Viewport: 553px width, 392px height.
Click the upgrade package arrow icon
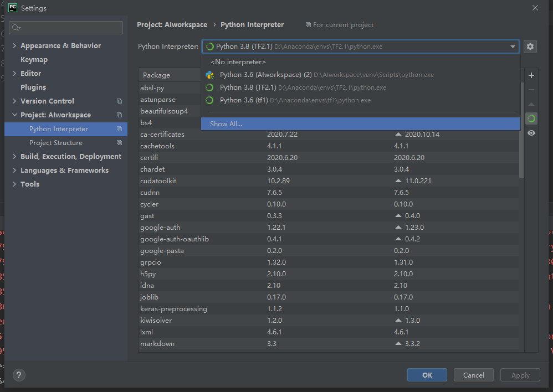[x=531, y=104]
